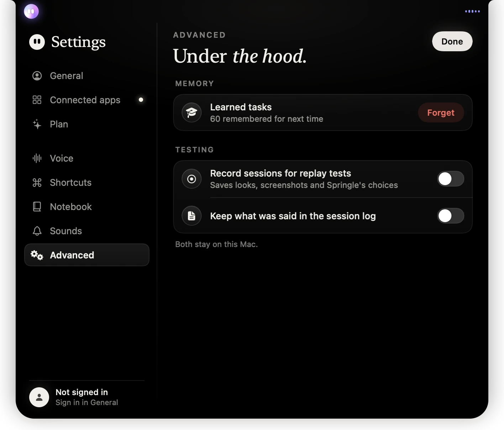The image size is (504, 430).
Task: Click the "Under the hood." heading
Action: (x=240, y=56)
